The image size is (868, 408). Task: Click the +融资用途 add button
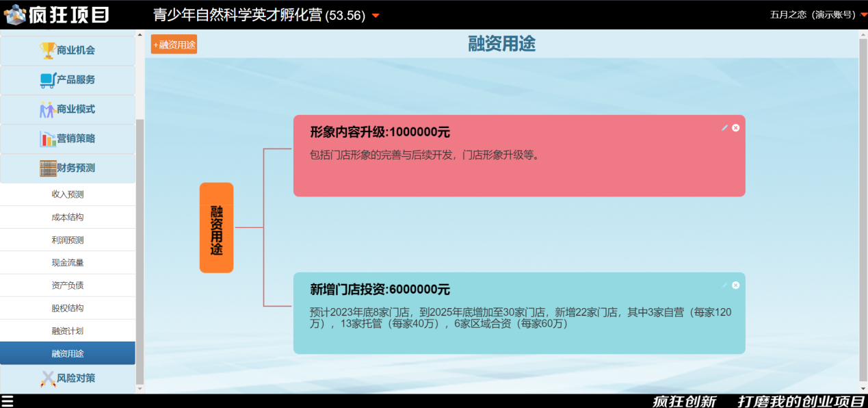(174, 44)
